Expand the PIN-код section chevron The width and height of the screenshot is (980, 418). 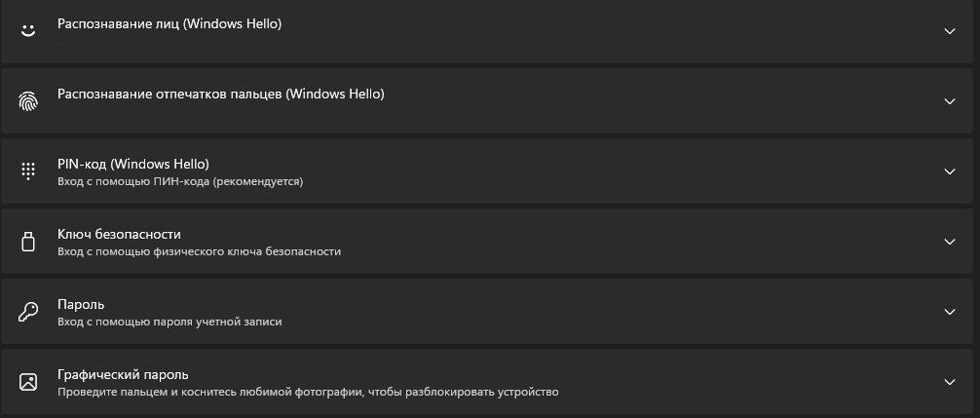[x=950, y=171]
